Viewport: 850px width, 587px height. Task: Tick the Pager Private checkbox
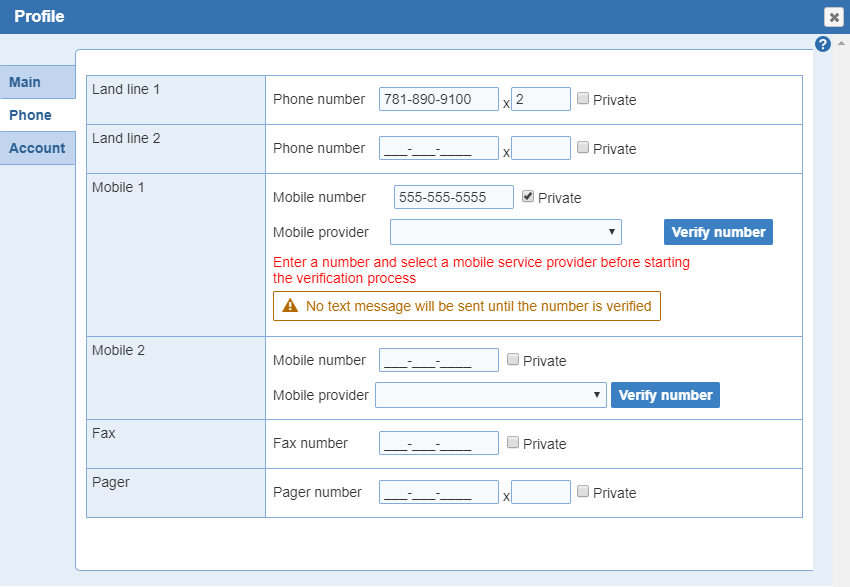pyautogui.click(x=583, y=492)
